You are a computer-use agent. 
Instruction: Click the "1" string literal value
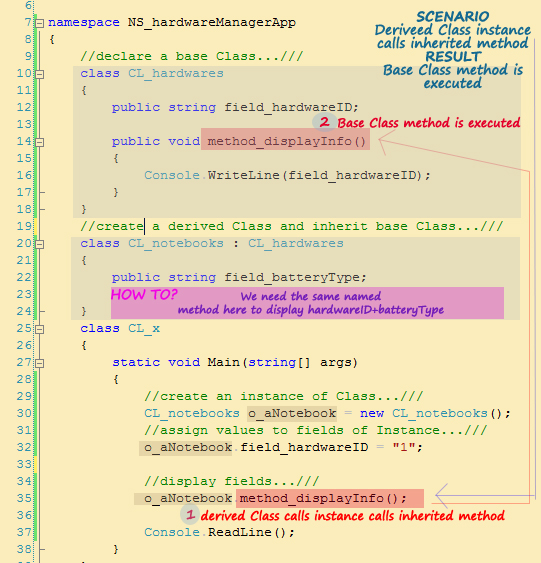click(404, 447)
